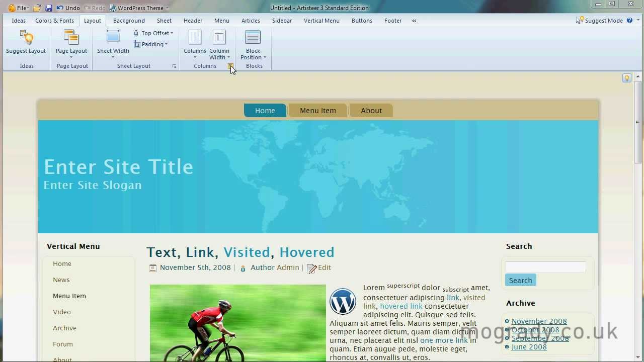The width and height of the screenshot is (644, 362).
Task: Open the Columns group dialog launcher
Action: [230, 66]
